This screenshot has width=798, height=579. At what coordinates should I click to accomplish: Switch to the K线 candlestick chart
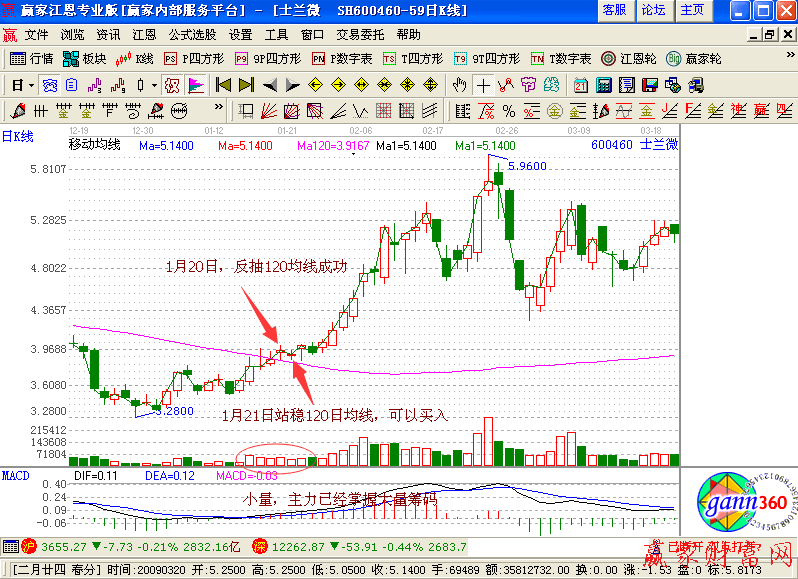(x=136, y=58)
